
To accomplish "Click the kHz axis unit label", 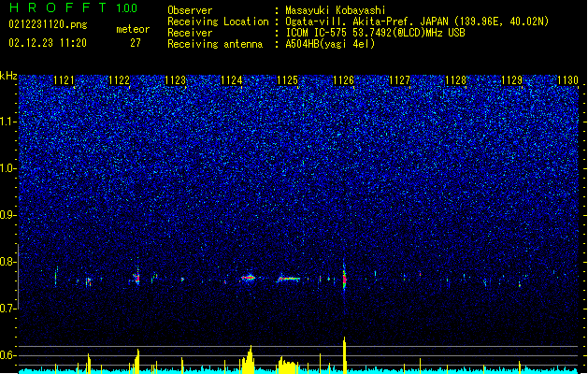I will click(x=8, y=76).
